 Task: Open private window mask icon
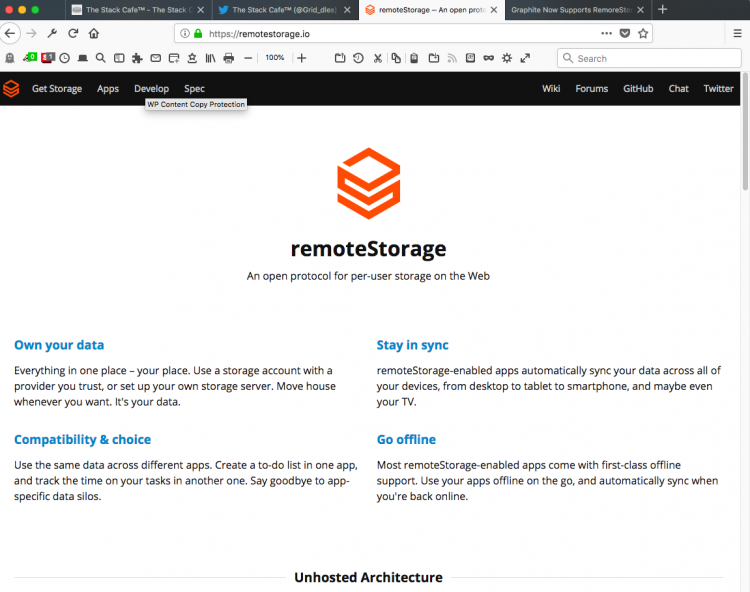click(x=488, y=58)
